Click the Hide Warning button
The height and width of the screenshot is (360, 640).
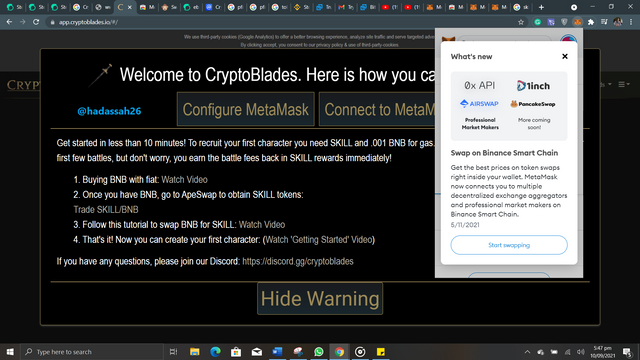coord(320,298)
